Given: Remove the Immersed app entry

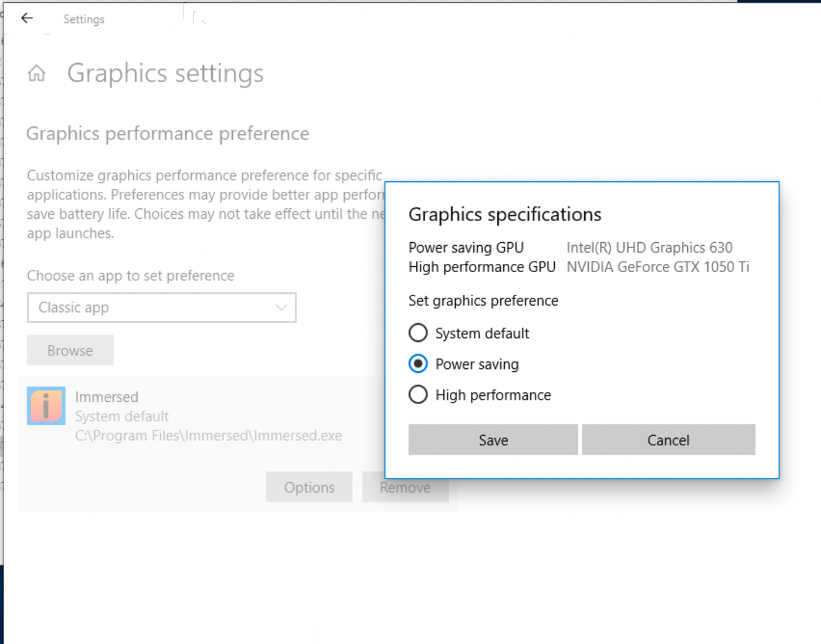Looking at the screenshot, I should [405, 487].
